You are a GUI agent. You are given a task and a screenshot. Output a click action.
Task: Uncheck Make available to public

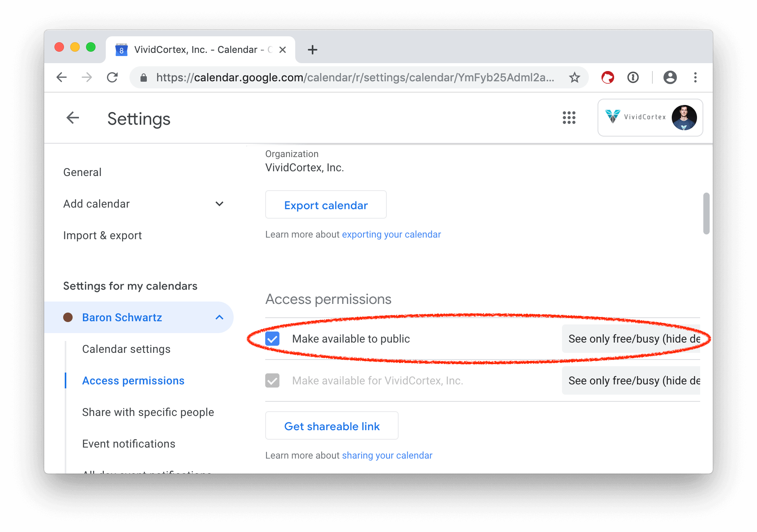coord(272,339)
